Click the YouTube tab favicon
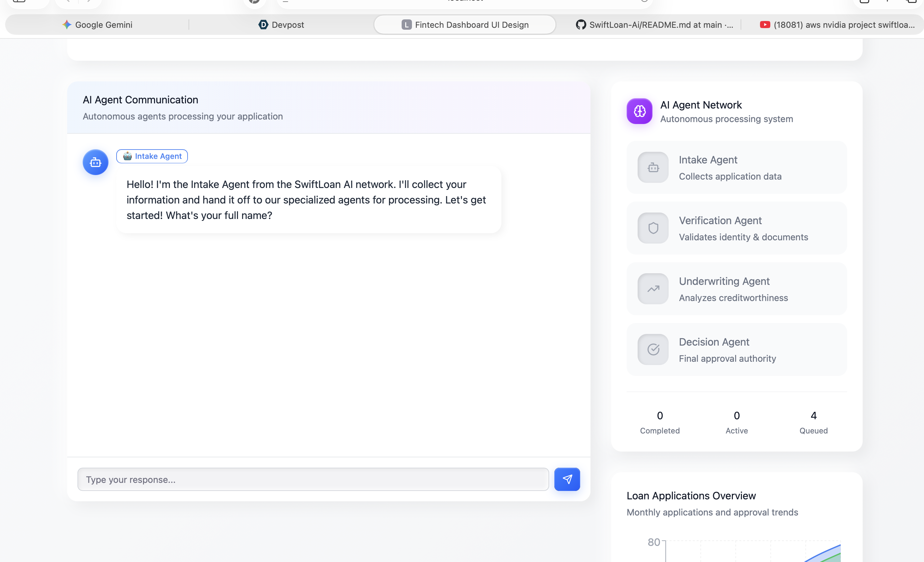This screenshot has width=924, height=562. [x=765, y=25]
